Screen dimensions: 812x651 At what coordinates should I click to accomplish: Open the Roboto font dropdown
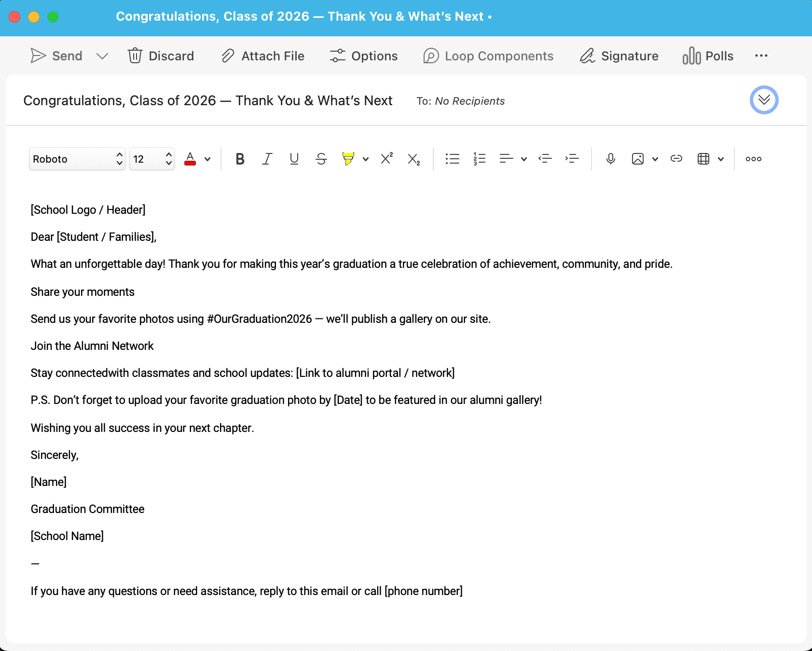pos(77,159)
